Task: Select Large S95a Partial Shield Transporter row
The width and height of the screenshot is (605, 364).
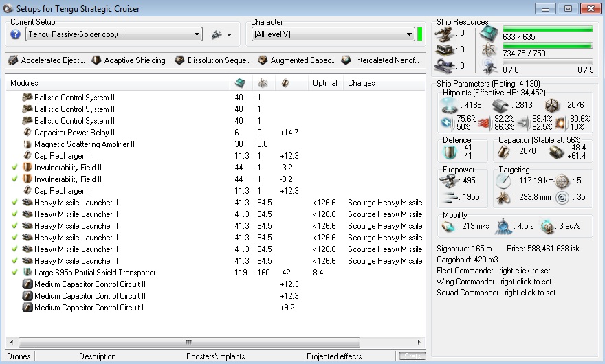Action: (x=216, y=272)
